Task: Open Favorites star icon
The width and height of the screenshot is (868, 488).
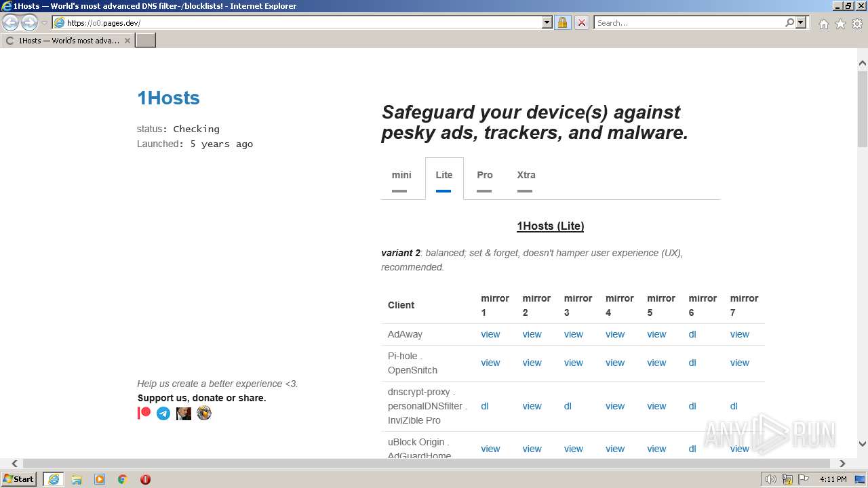Action: (840, 24)
